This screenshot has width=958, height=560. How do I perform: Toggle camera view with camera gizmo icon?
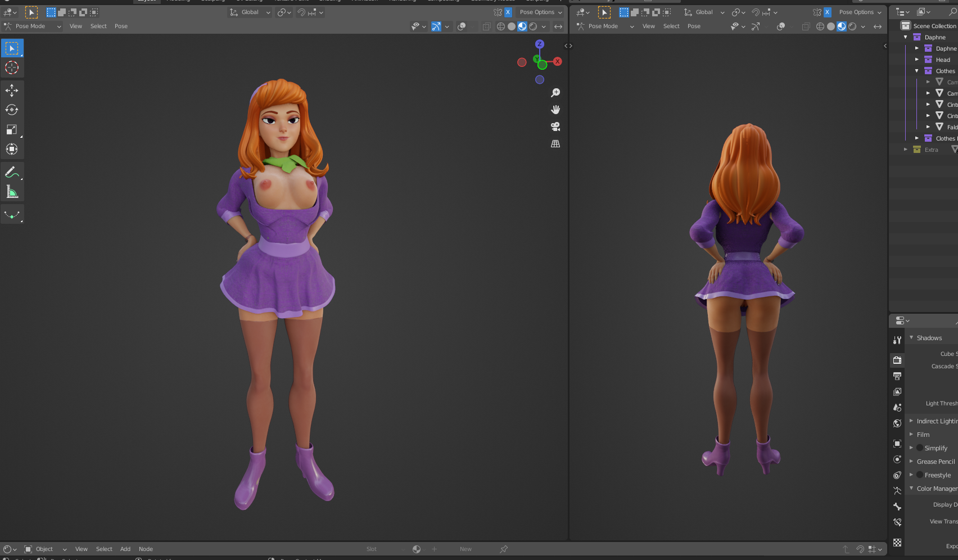point(555,127)
